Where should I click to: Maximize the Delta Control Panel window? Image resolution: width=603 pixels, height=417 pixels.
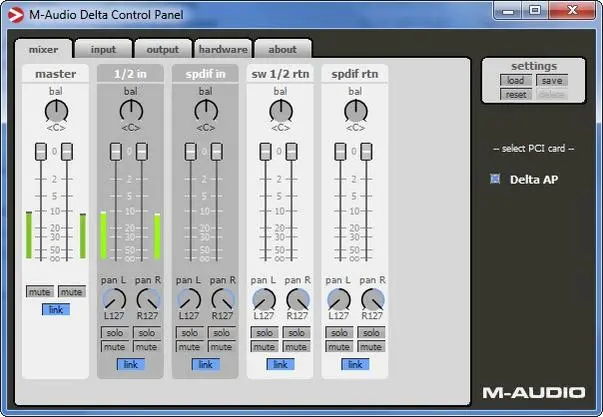pyautogui.click(x=535, y=10)
